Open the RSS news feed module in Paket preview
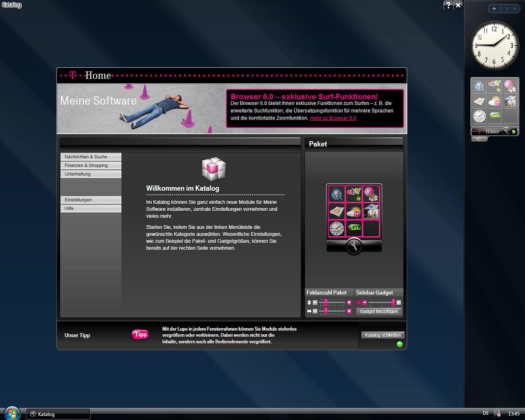Viewport: 525px width, 420px height. point(337,211)
